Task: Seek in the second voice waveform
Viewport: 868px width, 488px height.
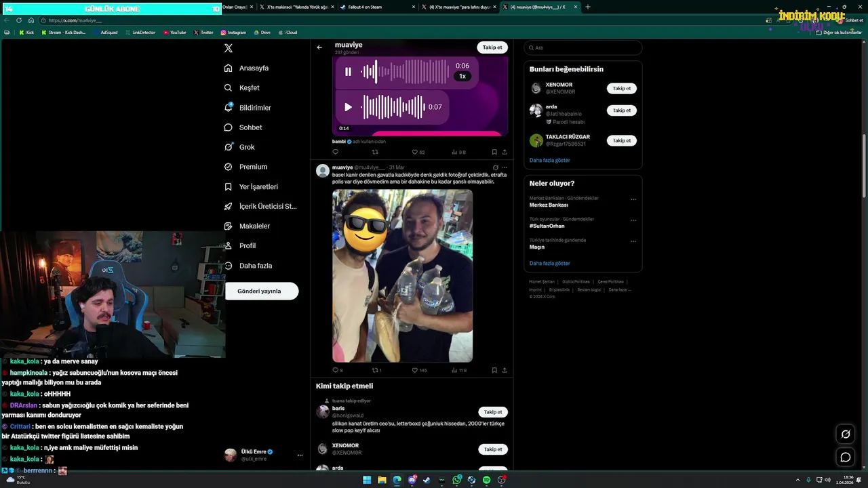Action: (x=393, y=107)
